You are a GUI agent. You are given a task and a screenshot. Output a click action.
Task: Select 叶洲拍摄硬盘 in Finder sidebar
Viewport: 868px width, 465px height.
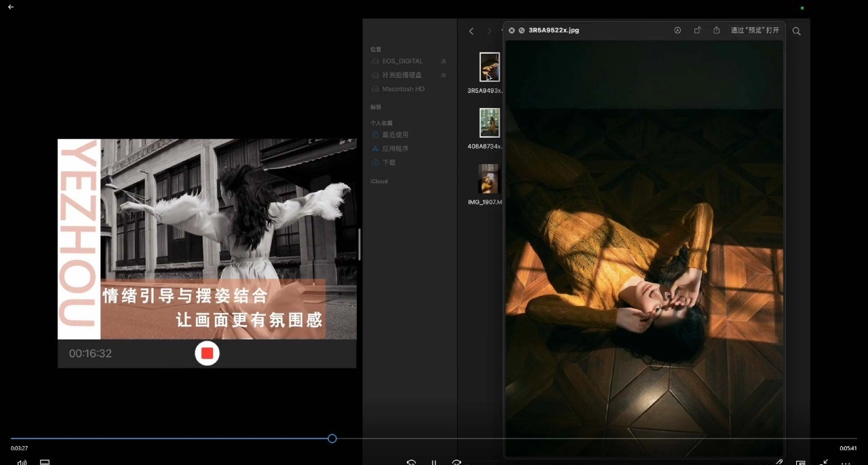tap(402, 75)
